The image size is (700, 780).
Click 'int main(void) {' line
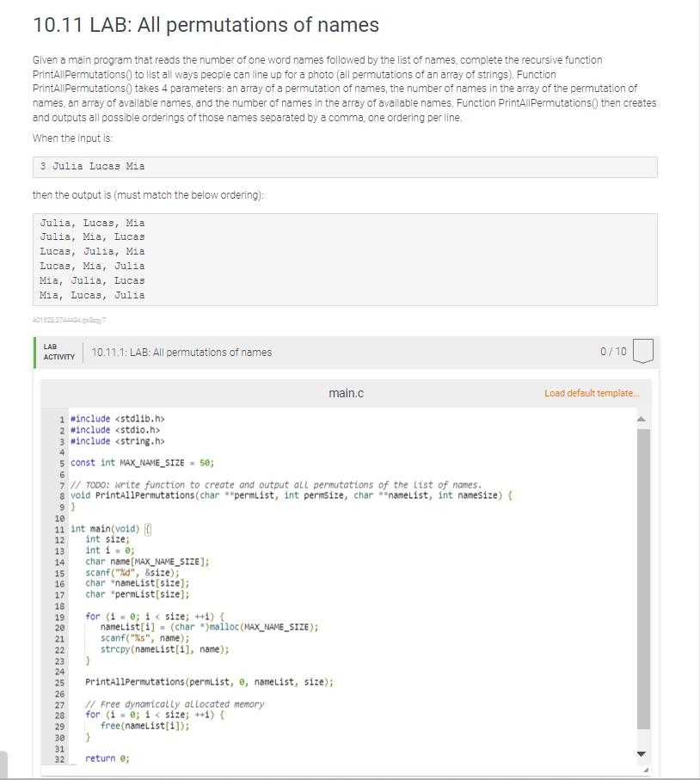[x=111, y=529]
